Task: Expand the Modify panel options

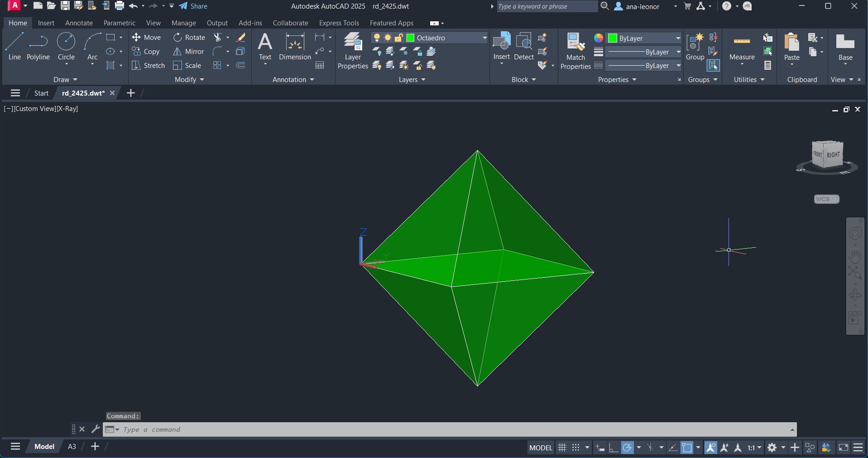Action: click(x=189, y=80)
